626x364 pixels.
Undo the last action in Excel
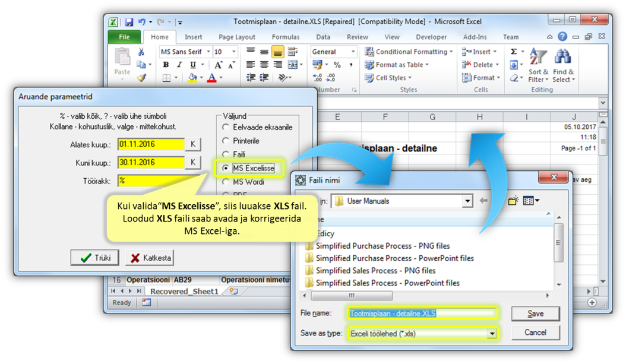[x=142, y=22]
